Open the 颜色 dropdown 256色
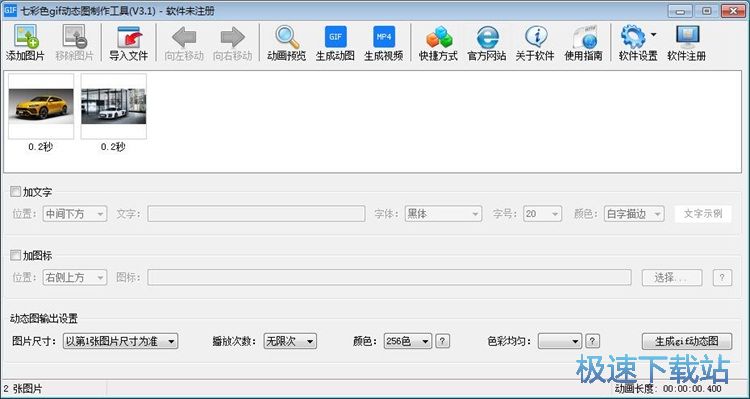Screen dimensions: 750x399 click(x=408, y=341)
